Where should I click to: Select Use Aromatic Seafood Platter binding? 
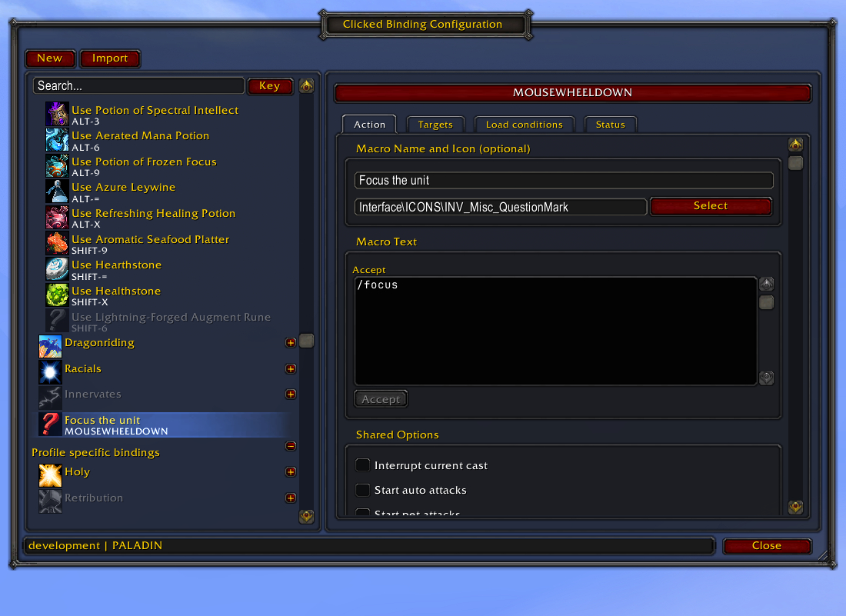pos(170,244)
